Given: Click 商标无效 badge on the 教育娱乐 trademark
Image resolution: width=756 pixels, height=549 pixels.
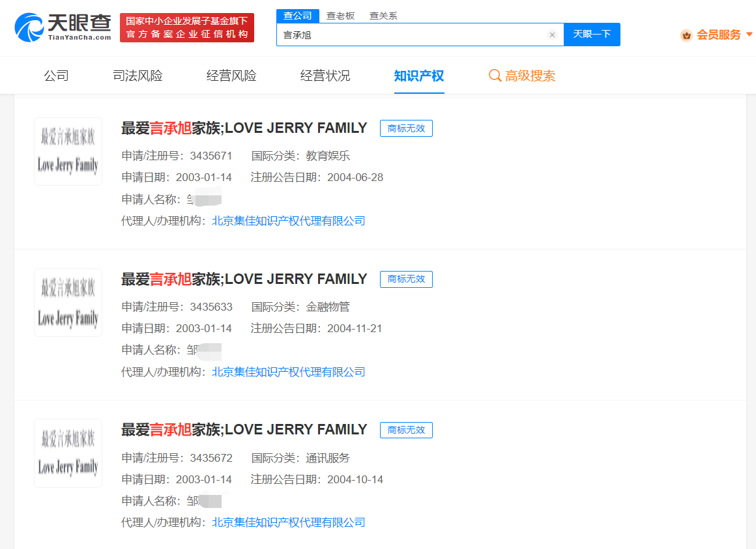Looking at the screenshot, I should point(406,128).
